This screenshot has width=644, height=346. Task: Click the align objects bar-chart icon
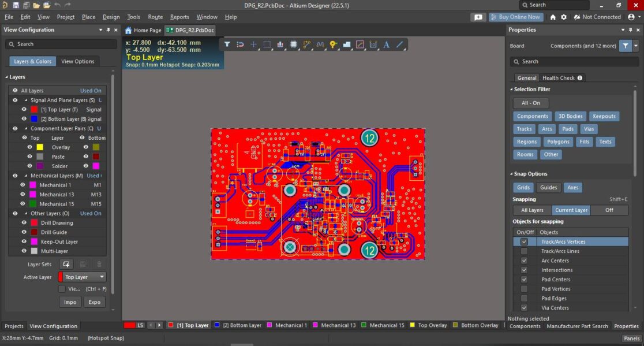tap(280, 44)
